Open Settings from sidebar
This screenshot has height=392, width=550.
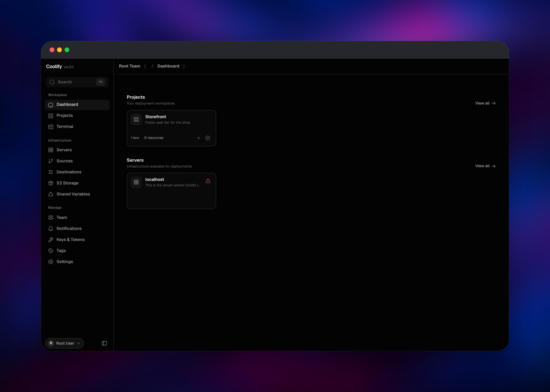pyautogui.click(x=77, y=262)
